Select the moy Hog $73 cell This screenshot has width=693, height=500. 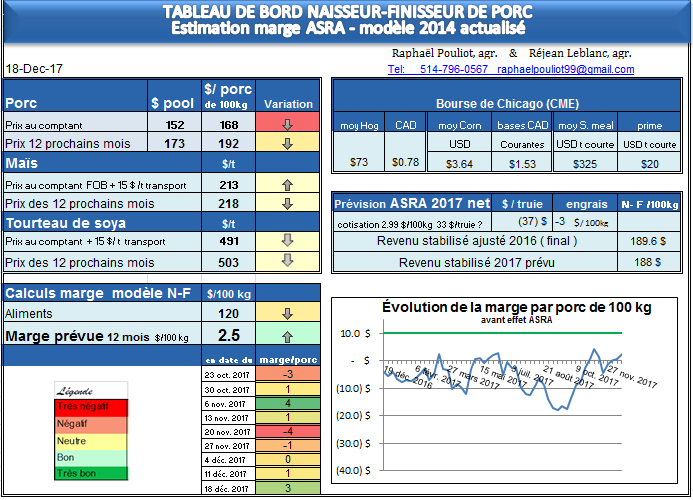pyautogui.click(x=359, y=162)
